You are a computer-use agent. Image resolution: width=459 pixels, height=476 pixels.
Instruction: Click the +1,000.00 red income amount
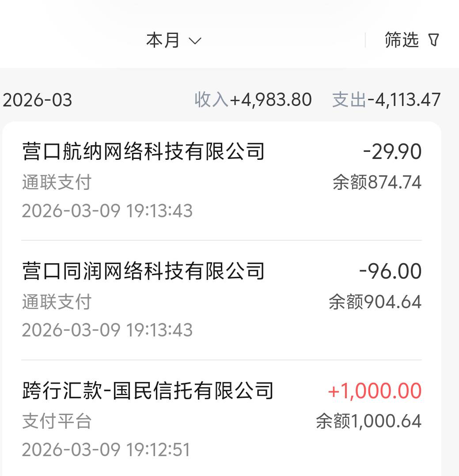[x=375, y=391]
